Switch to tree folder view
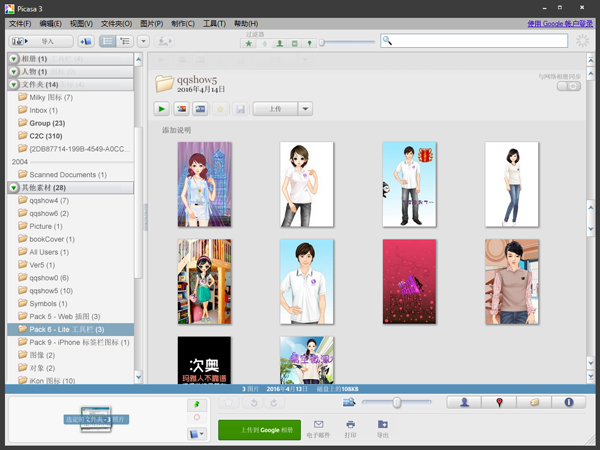The height and width of the screenshot is (450, 600). point(126,41)
